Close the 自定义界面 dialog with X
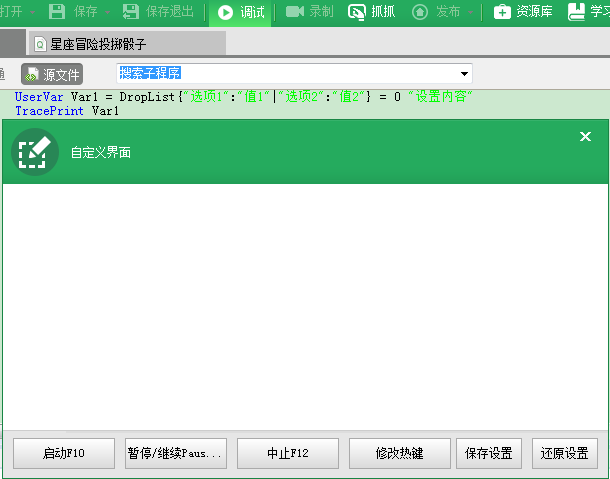 click(x=585, y=137)
